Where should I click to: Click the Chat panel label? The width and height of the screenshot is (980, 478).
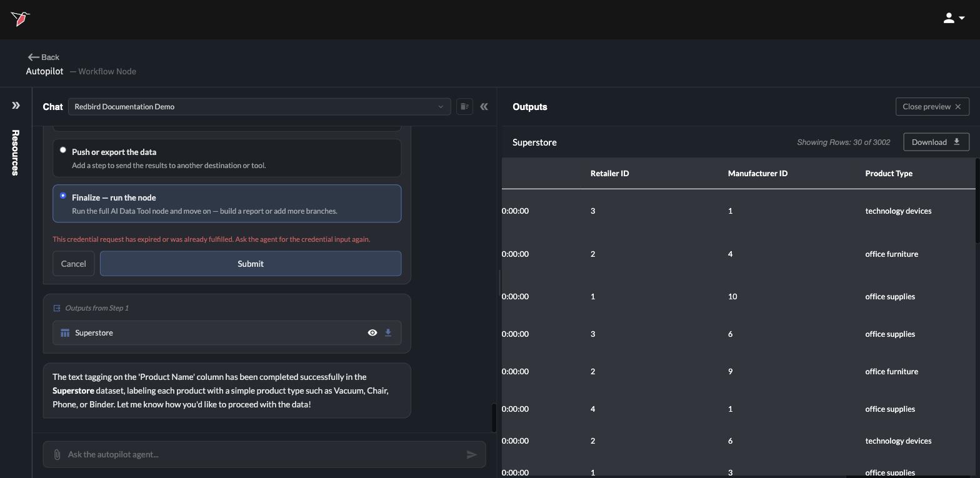click(x=52, y=107)
